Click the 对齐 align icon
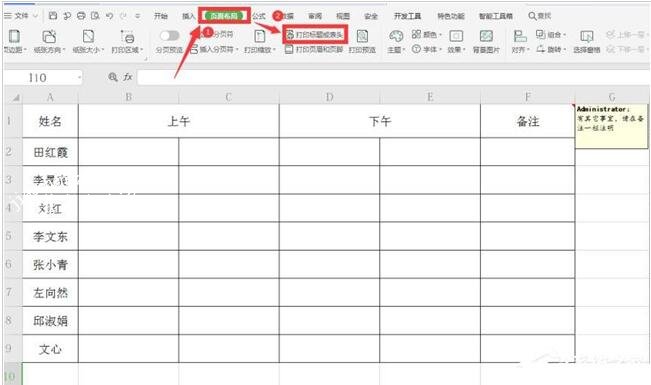The image size is (651, 385). coord(520,36)
